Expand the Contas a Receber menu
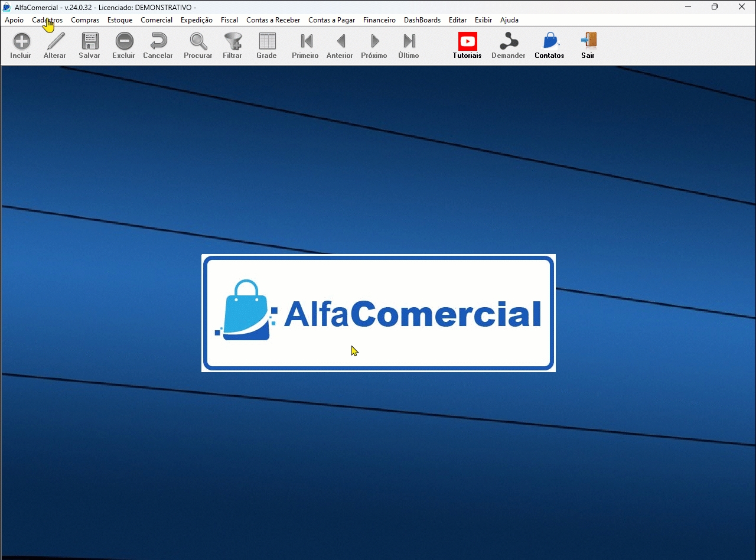This screenshot has height=560, width=756. [x=273, y=20]
